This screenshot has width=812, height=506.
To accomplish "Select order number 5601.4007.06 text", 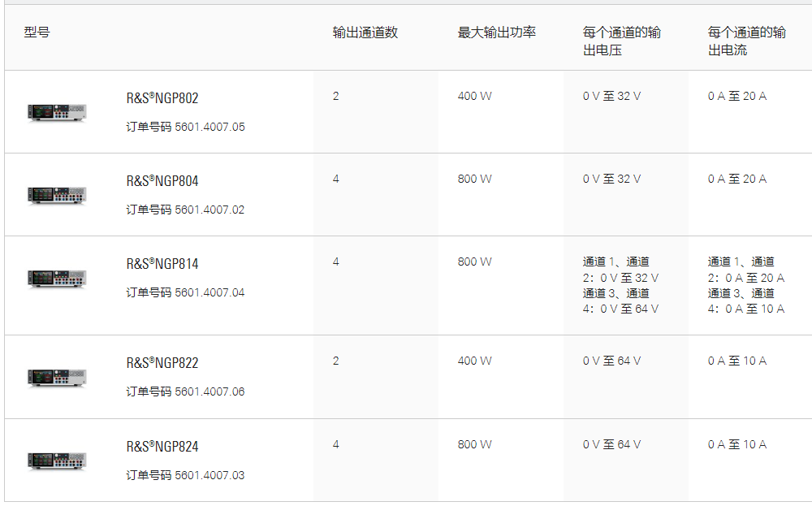I will 209,391.
